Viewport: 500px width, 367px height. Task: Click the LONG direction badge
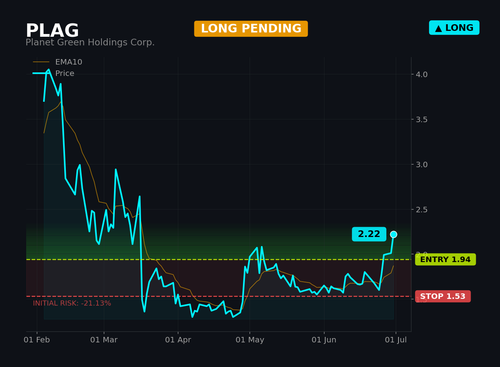pos(454,28)
